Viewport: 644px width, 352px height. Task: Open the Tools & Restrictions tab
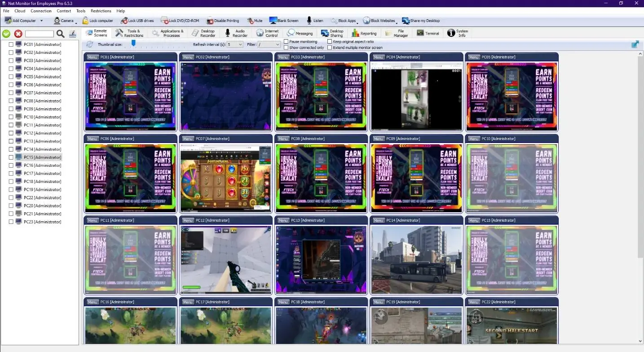click(129, 33)
